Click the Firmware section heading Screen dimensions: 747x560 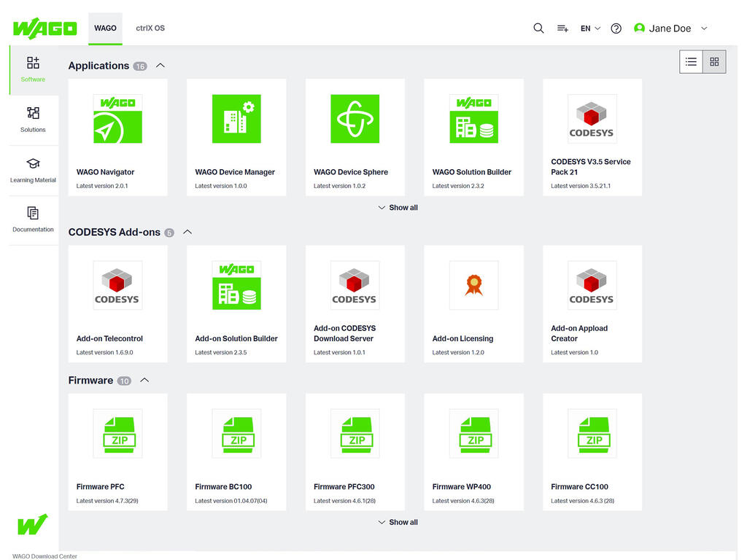(x=90, y=381)
